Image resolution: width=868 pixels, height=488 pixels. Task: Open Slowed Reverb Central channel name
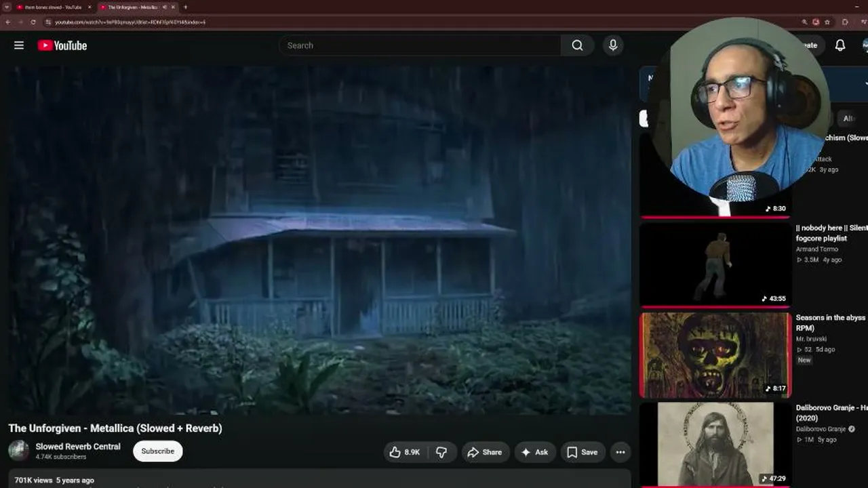[78, 447]
